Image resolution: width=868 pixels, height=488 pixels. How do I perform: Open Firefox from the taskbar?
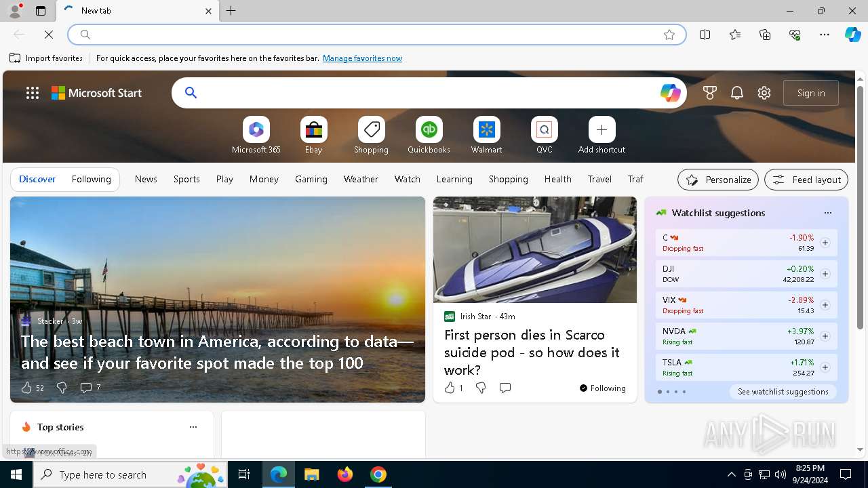pyautogui.click(x=345, y=474)
